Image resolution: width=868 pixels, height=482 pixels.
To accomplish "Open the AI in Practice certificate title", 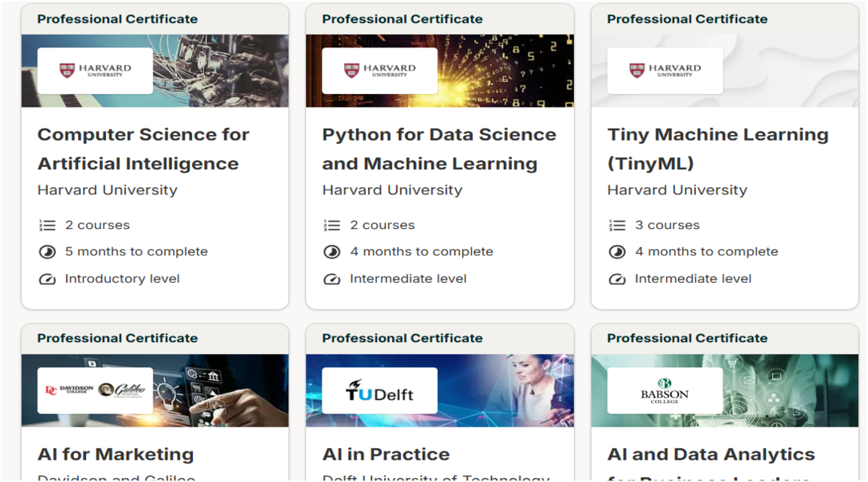I will pyautogui.click(x=386, y=455).
